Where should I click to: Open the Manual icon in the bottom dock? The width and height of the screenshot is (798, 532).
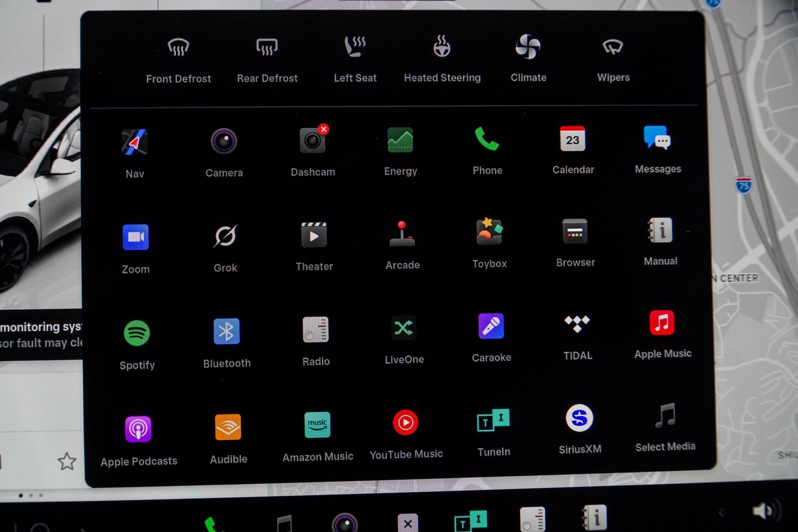[x=594, y=518]
